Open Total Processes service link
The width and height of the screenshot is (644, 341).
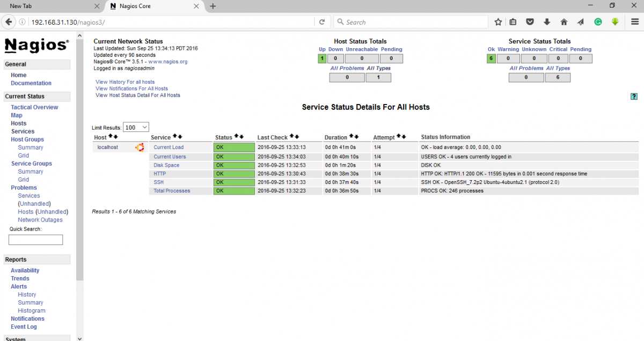point(172,191)
